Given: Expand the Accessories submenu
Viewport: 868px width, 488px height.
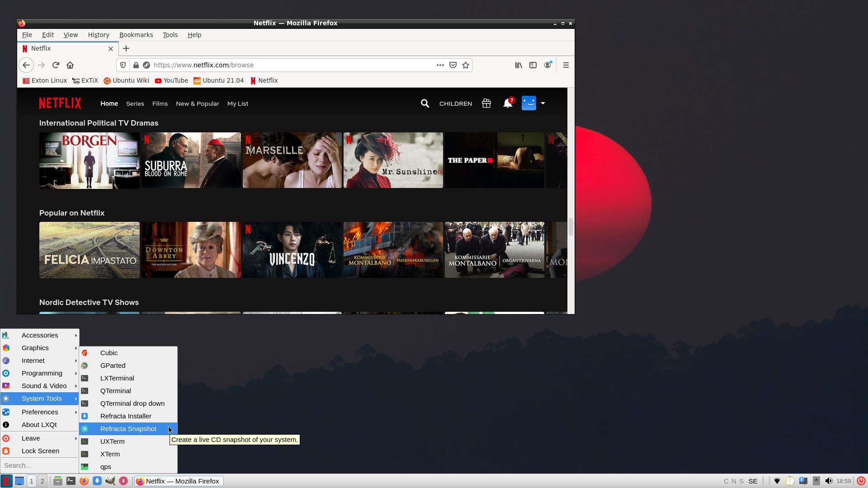Looking at the screenshot, I should coord(40,335).
